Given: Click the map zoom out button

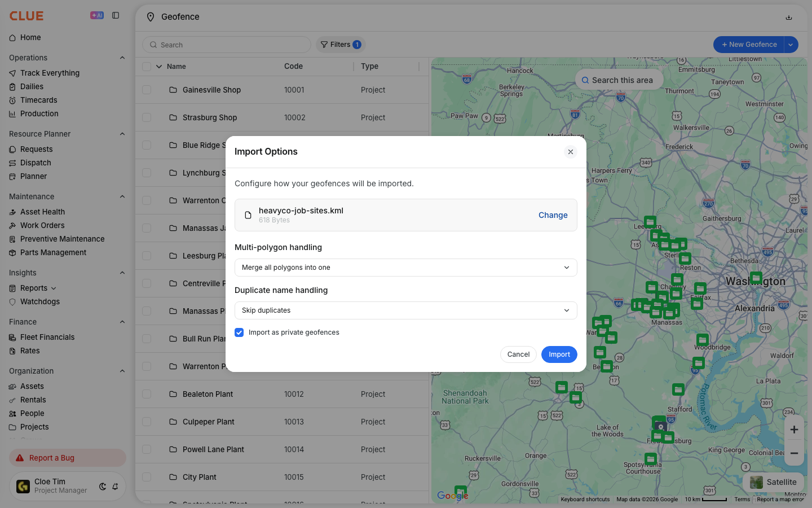Looking at the screenshot, I should click(794, 453).
